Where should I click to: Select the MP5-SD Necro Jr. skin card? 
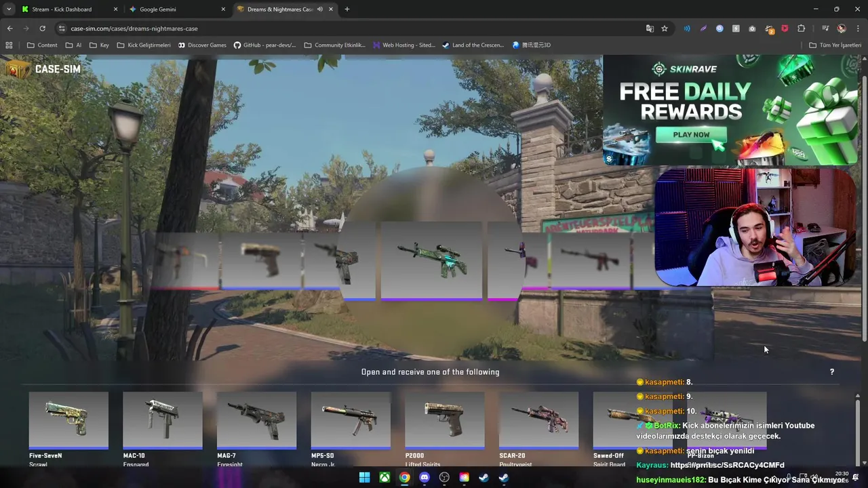coord(351,429)
